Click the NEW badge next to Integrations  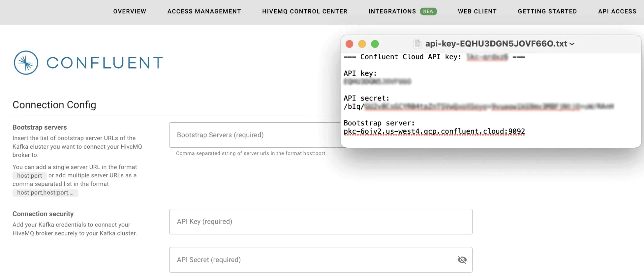[x=428, y=11]
